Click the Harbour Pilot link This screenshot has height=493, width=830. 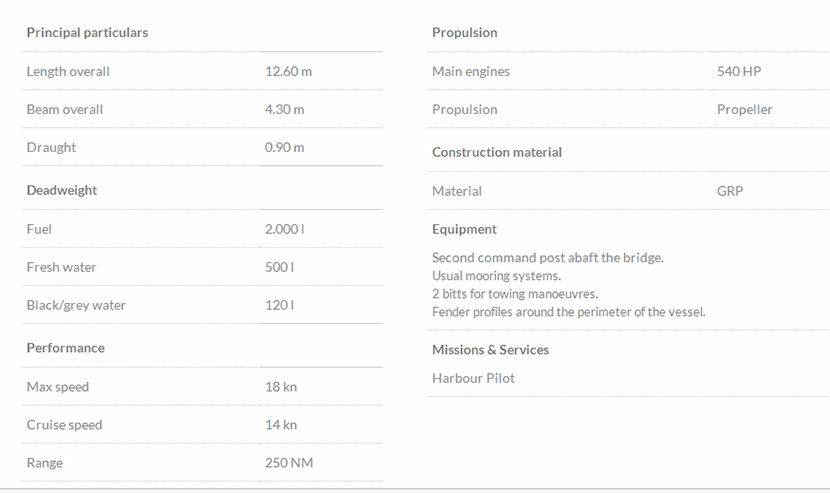pos(473,378)
